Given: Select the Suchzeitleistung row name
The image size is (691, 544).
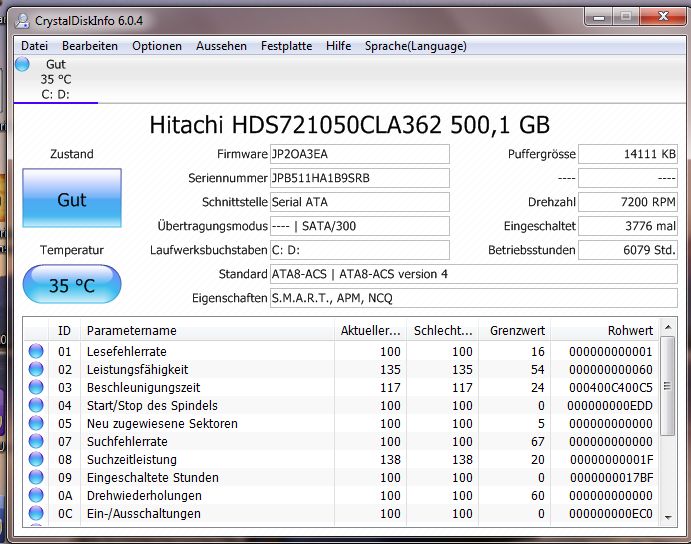Looking at the screenshot, I should pyautogui.click(x=132, y=459).
